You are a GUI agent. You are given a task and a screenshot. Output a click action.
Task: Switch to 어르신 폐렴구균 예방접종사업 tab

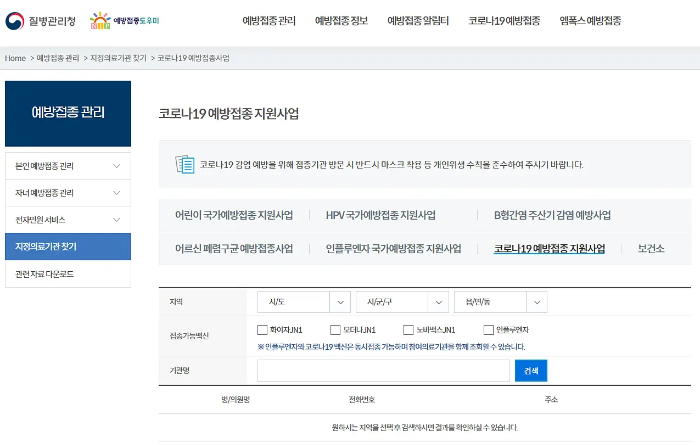(x=234, y=248)
